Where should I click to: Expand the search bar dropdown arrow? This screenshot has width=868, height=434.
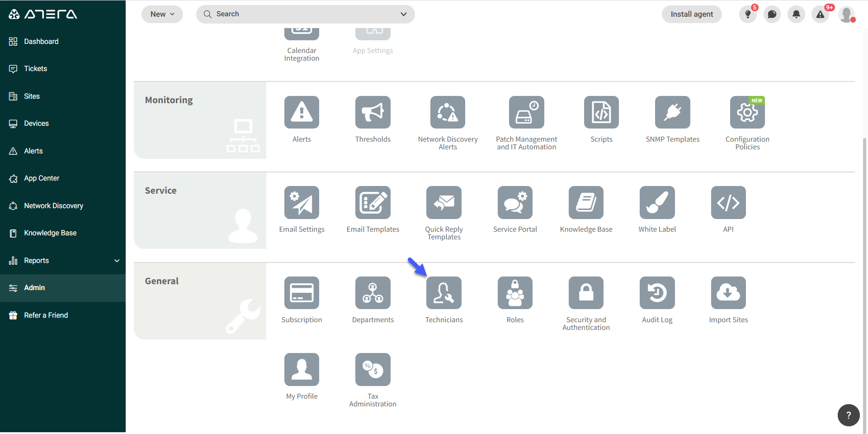[x=404, y=14]
